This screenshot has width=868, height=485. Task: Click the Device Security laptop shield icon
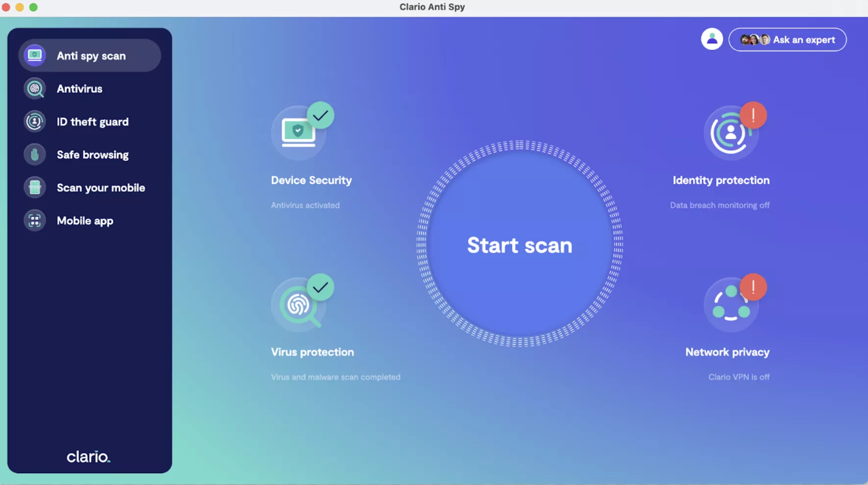[298, 133]
